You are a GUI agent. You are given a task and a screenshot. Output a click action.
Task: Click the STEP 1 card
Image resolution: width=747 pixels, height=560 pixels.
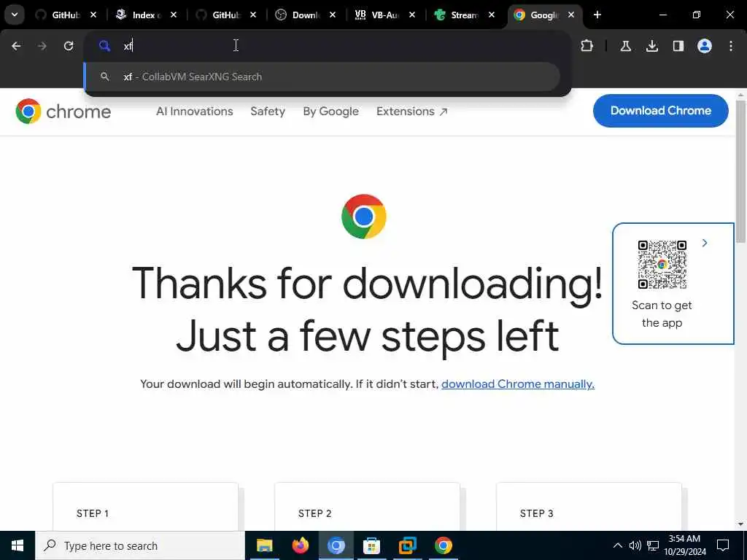(x=145, y=507)
